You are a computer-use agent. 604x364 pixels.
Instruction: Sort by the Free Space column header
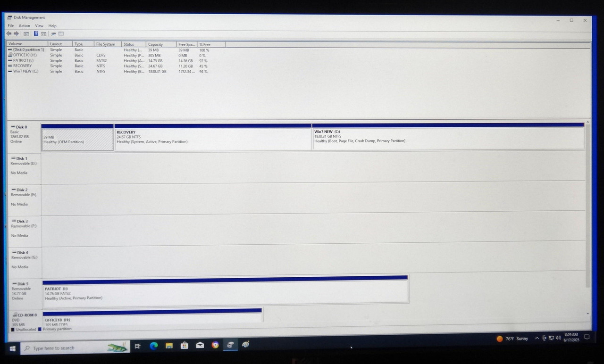click(187, 44)
